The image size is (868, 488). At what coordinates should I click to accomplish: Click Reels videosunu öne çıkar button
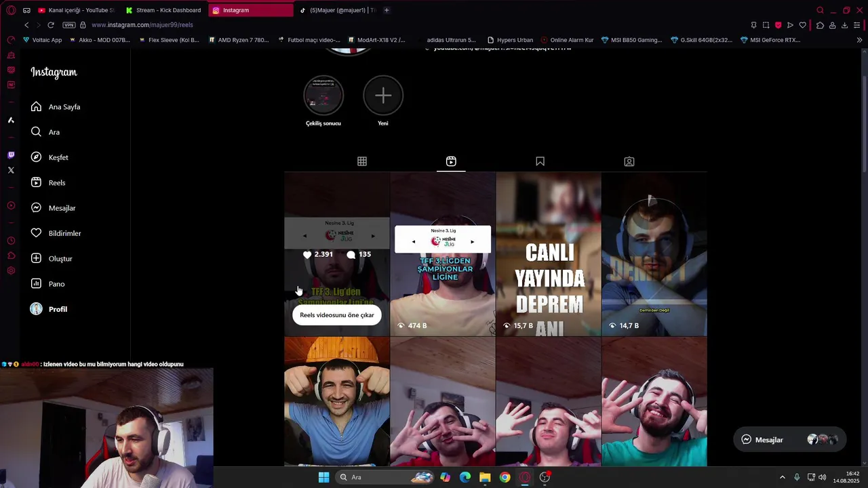[x=337, y=315]
